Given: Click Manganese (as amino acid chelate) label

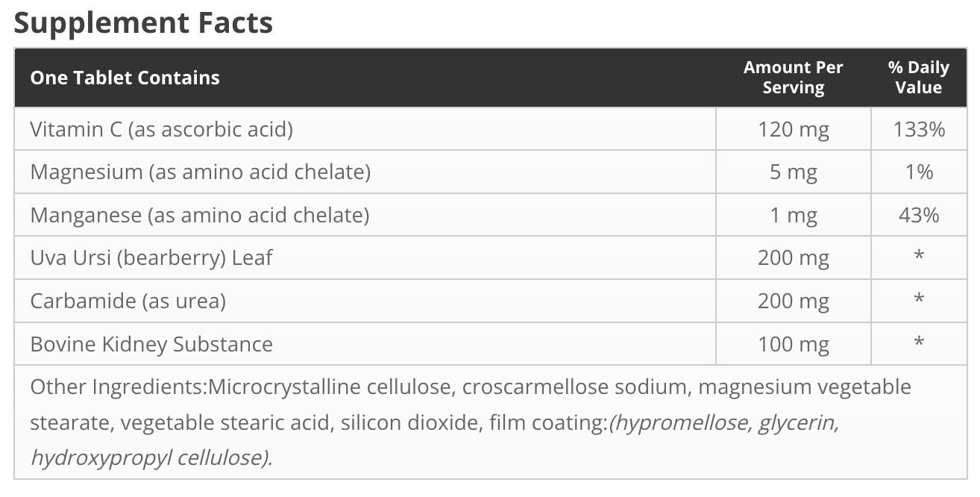Looking at the screenshot, I should 199,216.
